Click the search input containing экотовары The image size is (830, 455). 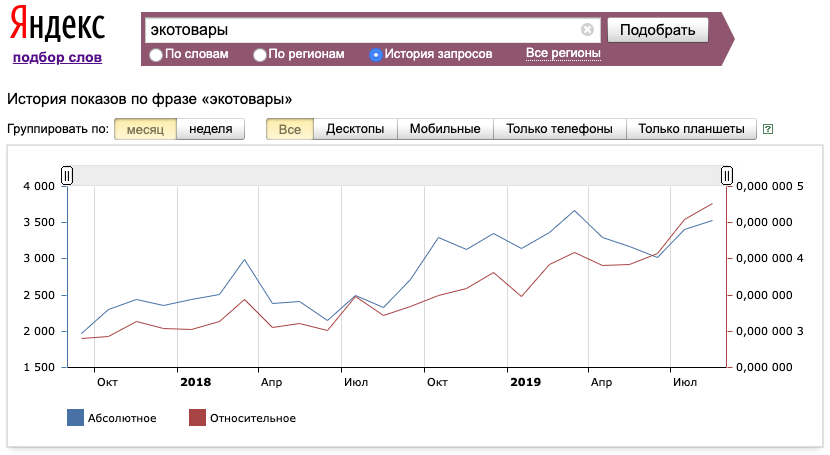[373, 30]
